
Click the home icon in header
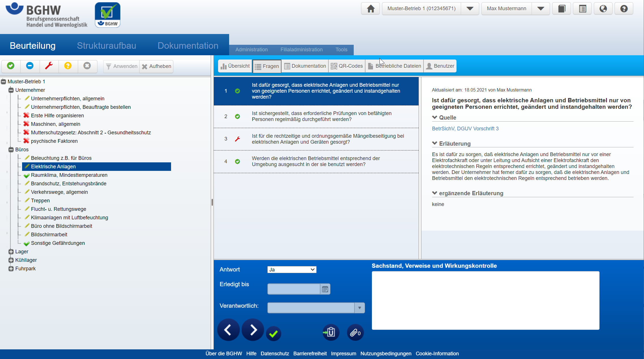(x=370, y=9)
